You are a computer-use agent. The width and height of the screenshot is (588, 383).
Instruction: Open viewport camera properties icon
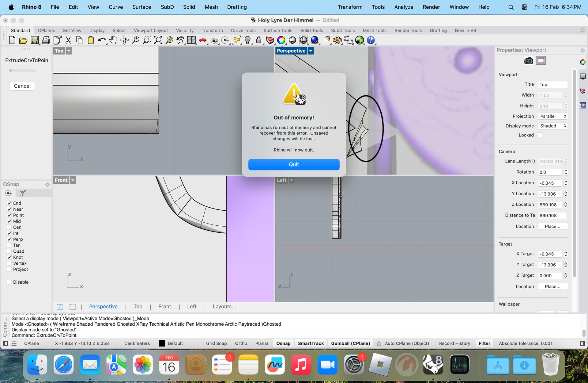(529, 61)
